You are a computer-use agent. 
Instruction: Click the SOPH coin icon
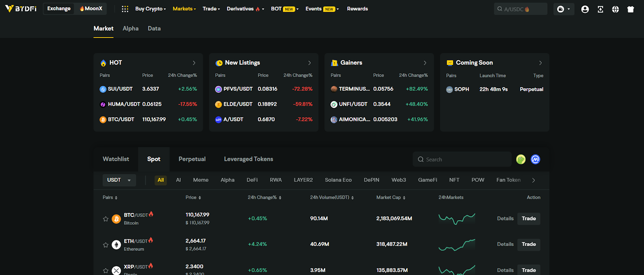pos(450,90)
